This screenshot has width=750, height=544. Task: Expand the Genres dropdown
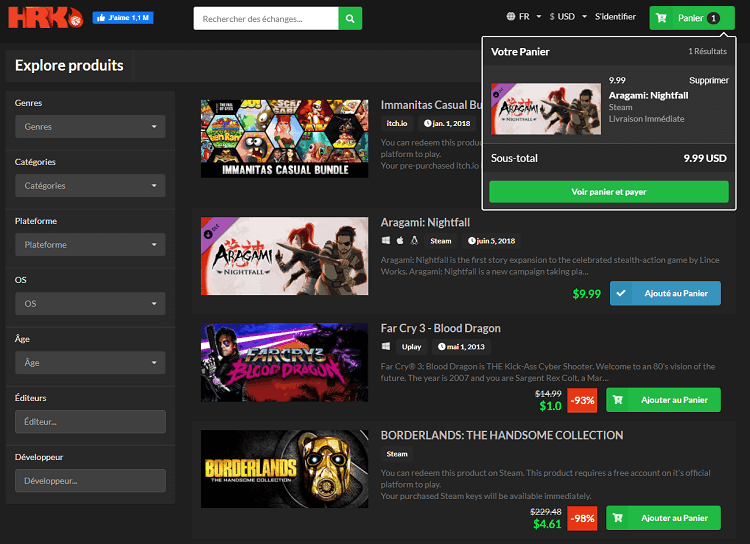click(90, 127)
